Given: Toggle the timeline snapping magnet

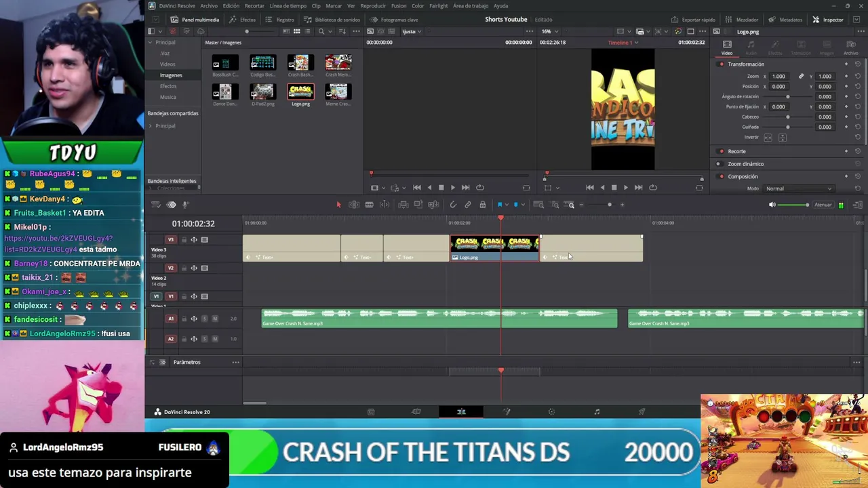Looking at the screenshot, I should (453, 205).
